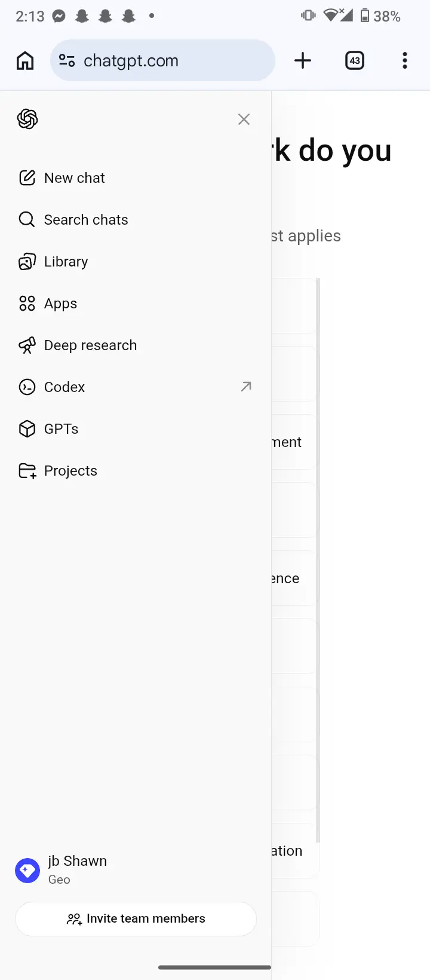The height and width of the screenshot is (980, 430).
Task: Open a new browser tab with plus
Action: 303,60
